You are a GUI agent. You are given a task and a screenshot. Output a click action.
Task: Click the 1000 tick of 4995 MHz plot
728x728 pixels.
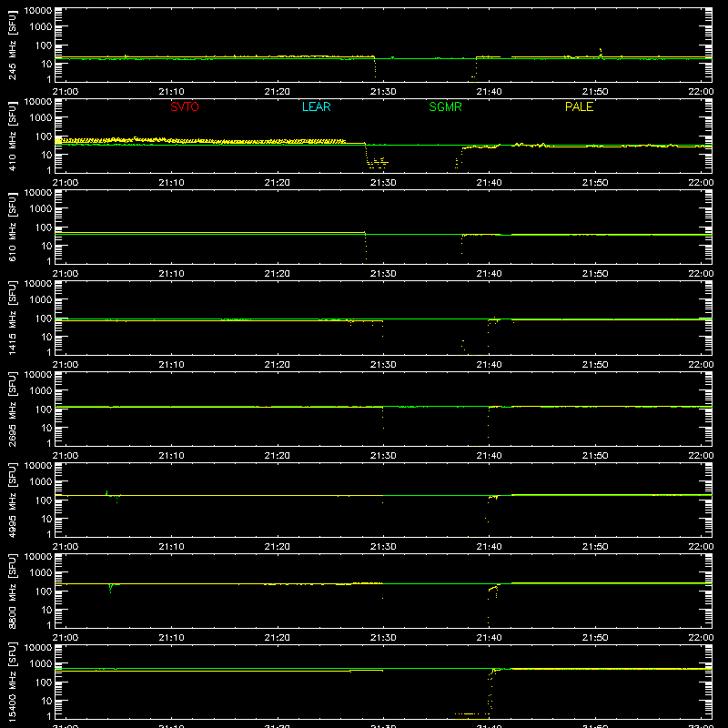click(x=41, y=481)
